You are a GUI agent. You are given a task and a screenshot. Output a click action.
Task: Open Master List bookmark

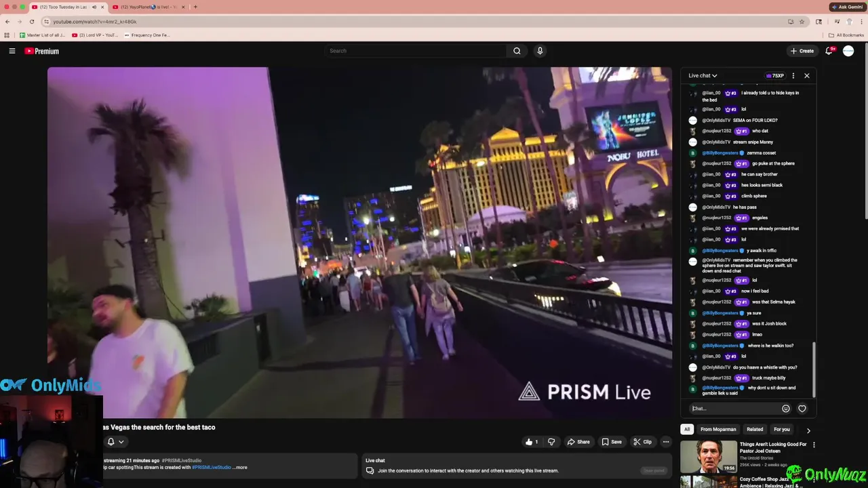coord(42,35)
